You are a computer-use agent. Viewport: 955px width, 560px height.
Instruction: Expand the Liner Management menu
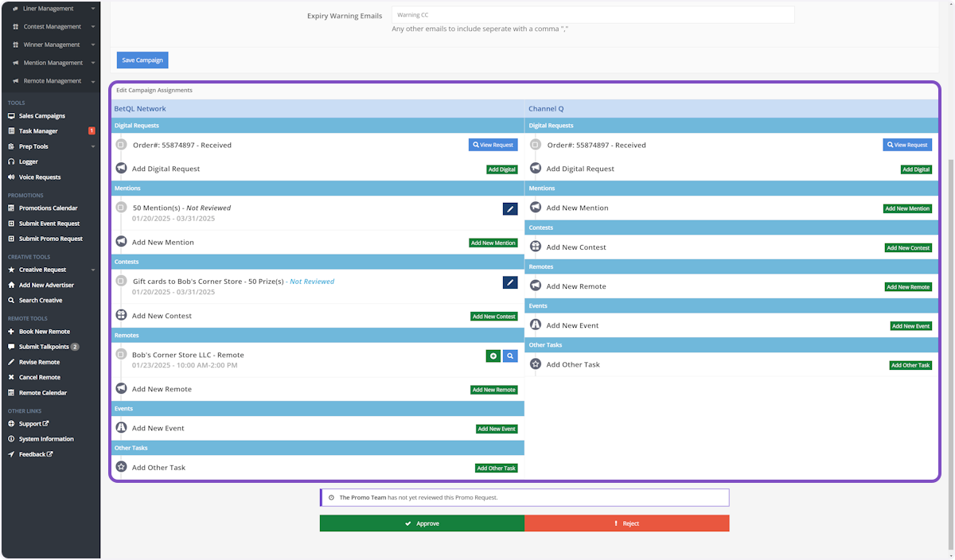coord(93,9)
